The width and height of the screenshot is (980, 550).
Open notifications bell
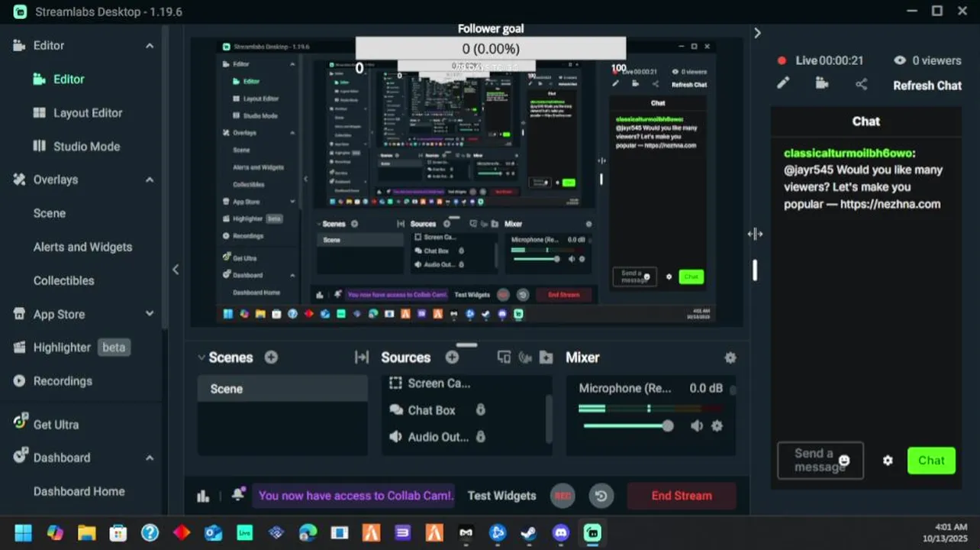[238, 494]
